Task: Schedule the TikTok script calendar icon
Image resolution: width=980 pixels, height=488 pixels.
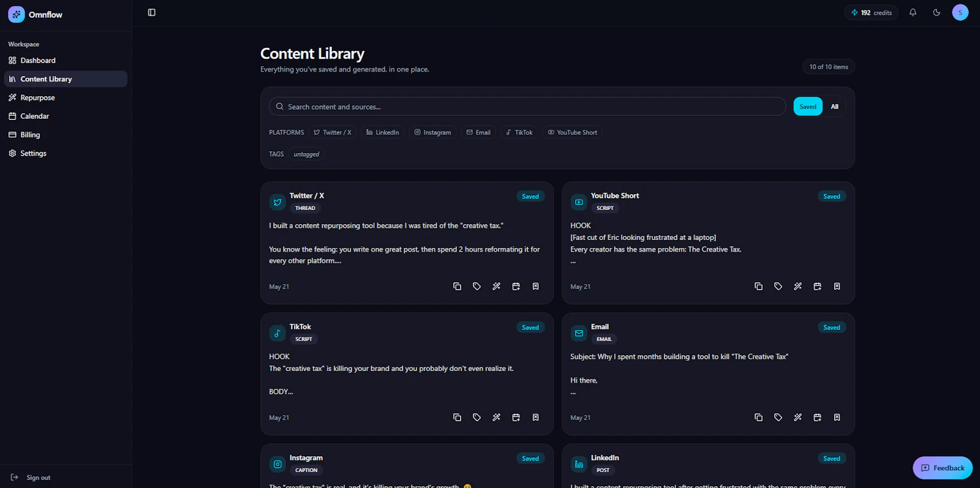Action: pos(516,418)
